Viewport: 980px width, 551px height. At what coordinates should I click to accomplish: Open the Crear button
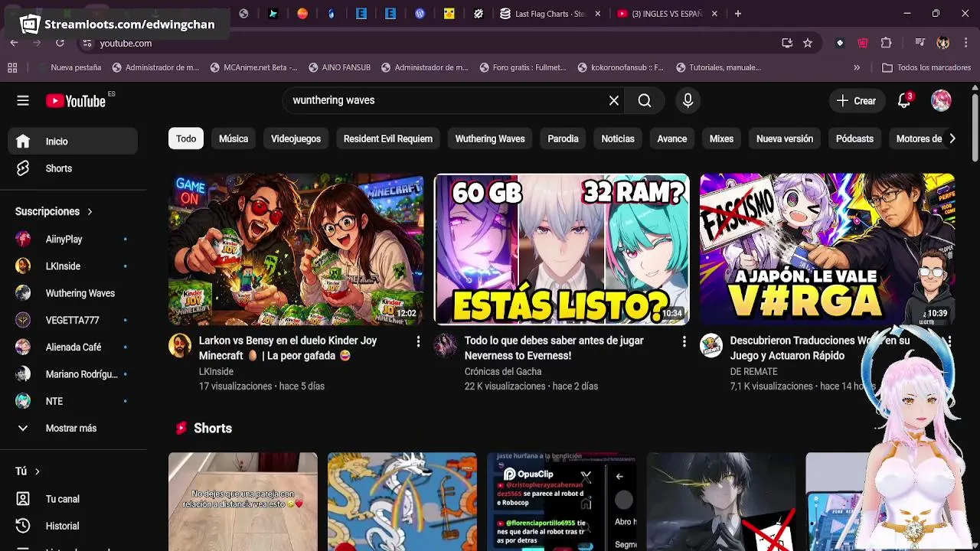(857, 100)
